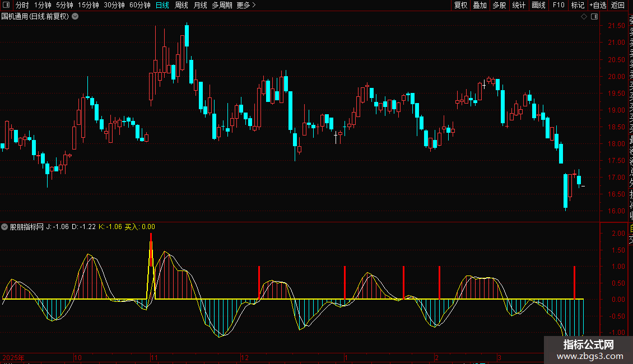Viewport: 633px width, 364px height.
Task: Click the 2.00 indicator axis label
Action: click(618, 234)
